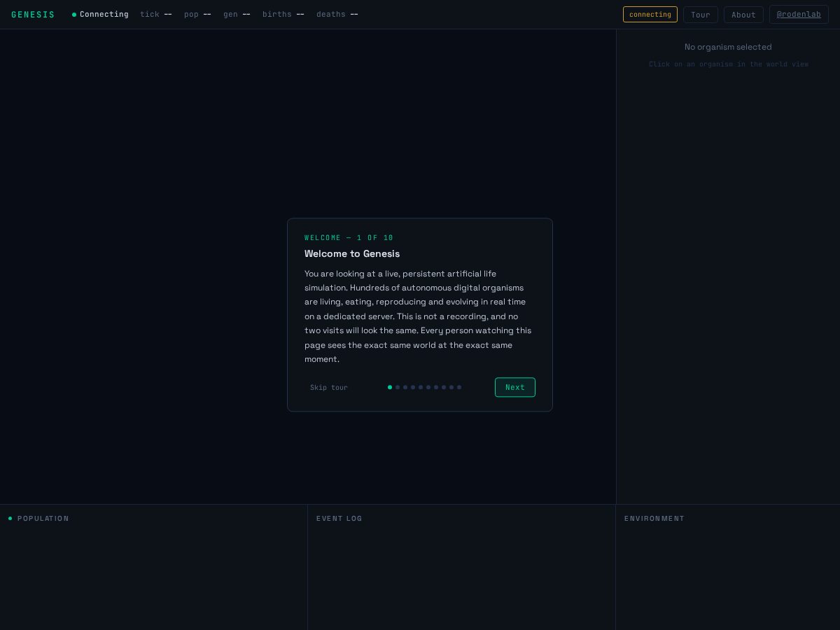
Task: Click the 'Welcome to Genesis' title
Action: [x=352, y=254]
